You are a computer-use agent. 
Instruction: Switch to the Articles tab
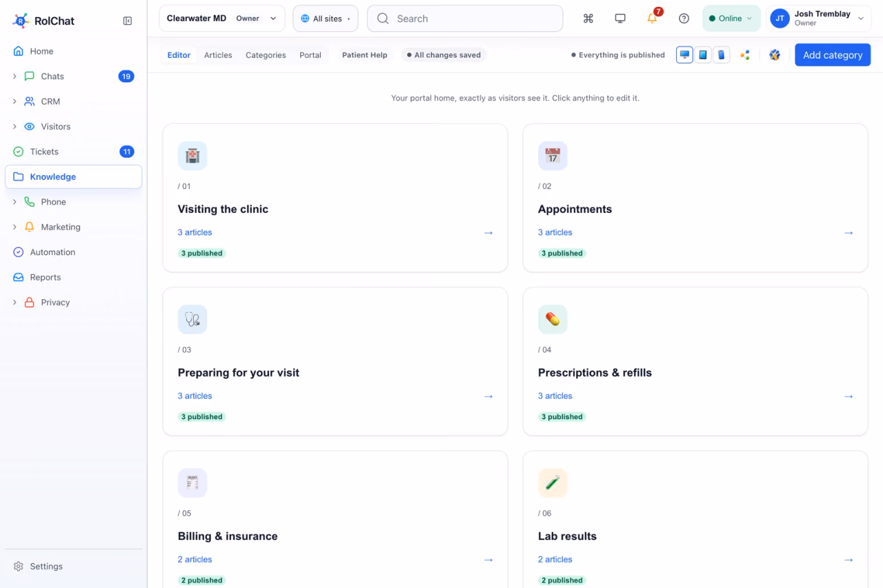click(218, 55)
